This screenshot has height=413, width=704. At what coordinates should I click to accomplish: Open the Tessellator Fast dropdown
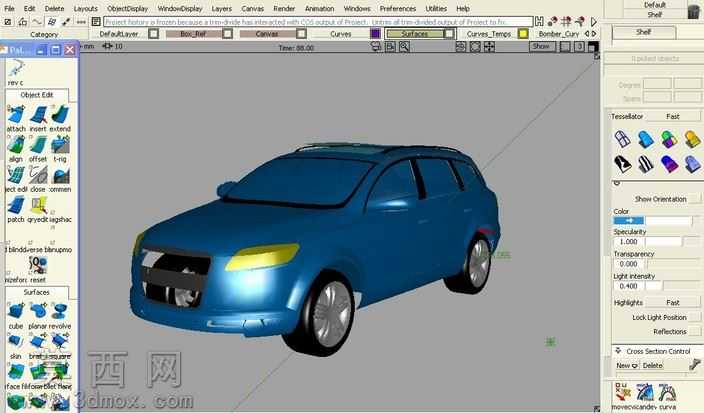pyautogui.click(x=673, y=116)
